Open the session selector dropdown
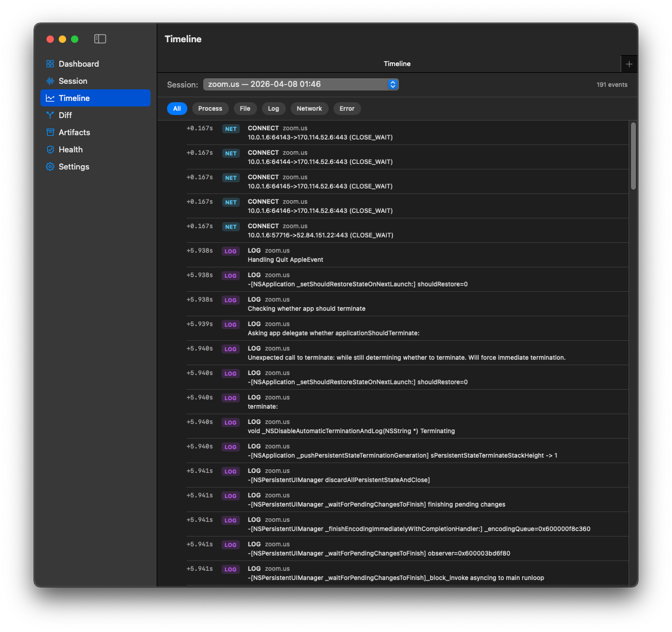This screenshot has height=632, width=672. (x=301, y=84)
